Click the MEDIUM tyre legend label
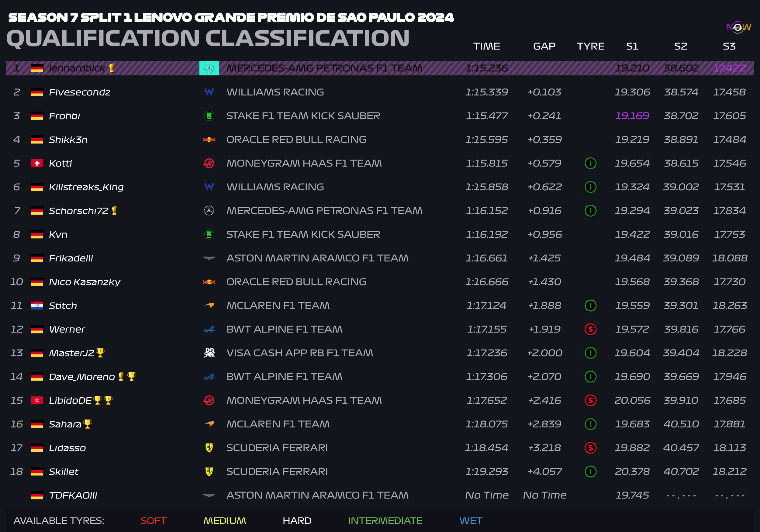Screen dimensions: 760x532 tap(225, 520)
